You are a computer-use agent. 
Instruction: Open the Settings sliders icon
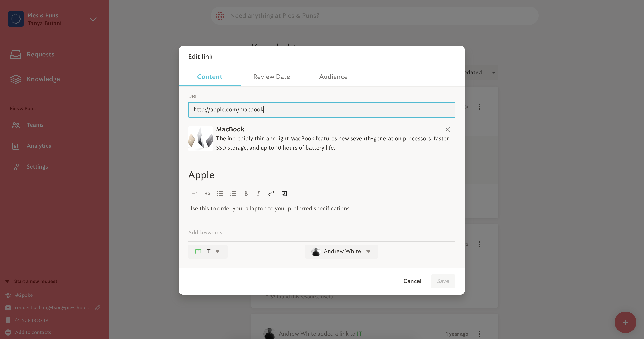pyautogui.click(x=16, y=167)
